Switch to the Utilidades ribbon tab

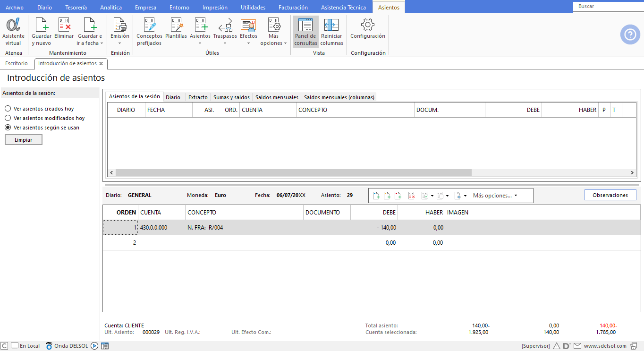pos(253,8)
